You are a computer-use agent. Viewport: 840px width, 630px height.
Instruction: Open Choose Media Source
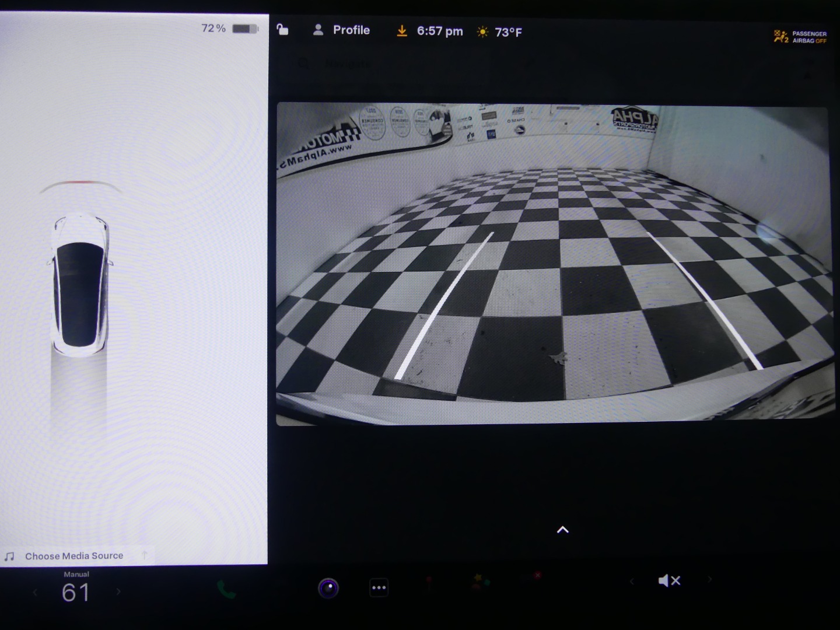(x=74, y=556)
